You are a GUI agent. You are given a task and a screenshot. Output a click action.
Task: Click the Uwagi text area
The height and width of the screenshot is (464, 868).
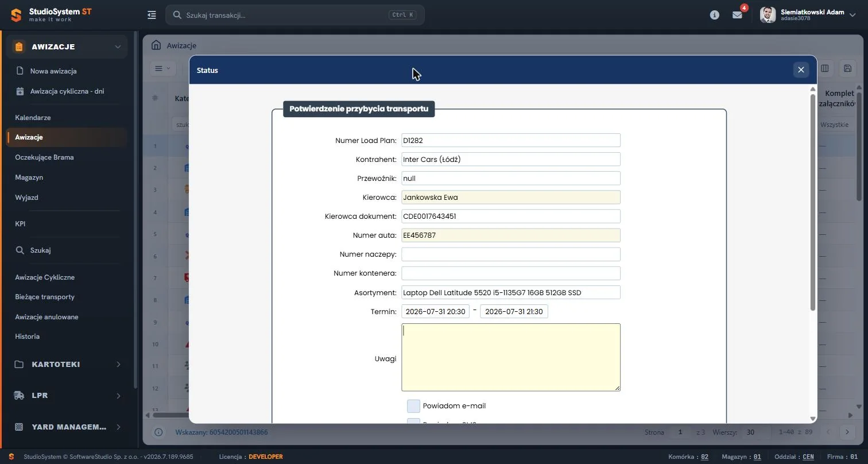pos(511,357)
